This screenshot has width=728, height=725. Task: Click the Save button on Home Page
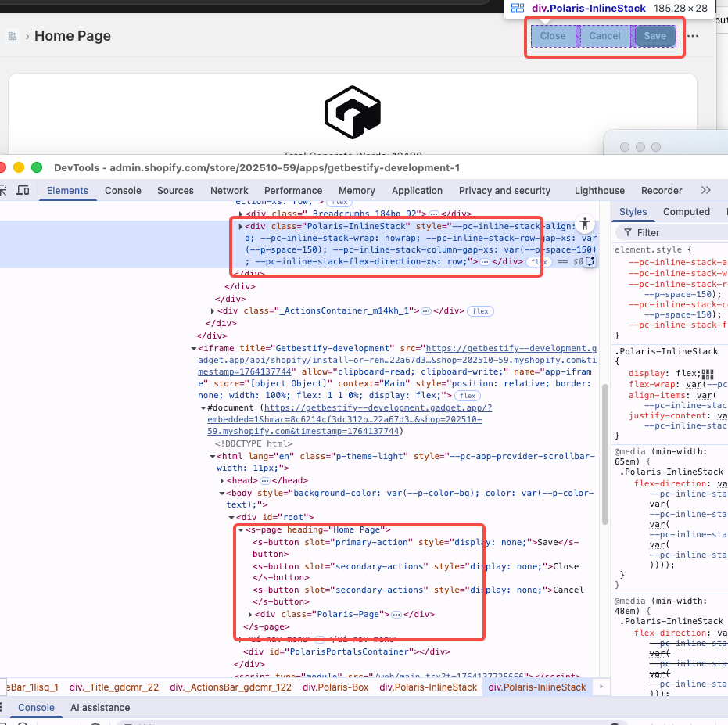pos(655,36)
